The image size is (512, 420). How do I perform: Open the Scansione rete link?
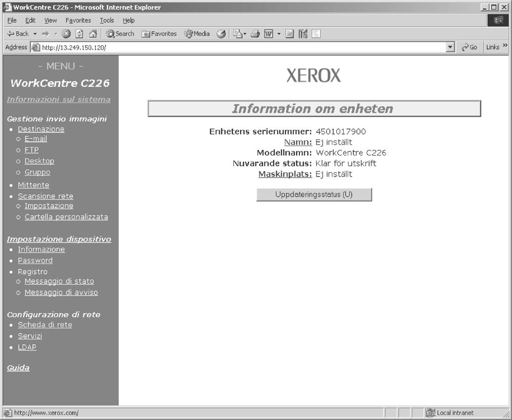click(x=46, y=196)
